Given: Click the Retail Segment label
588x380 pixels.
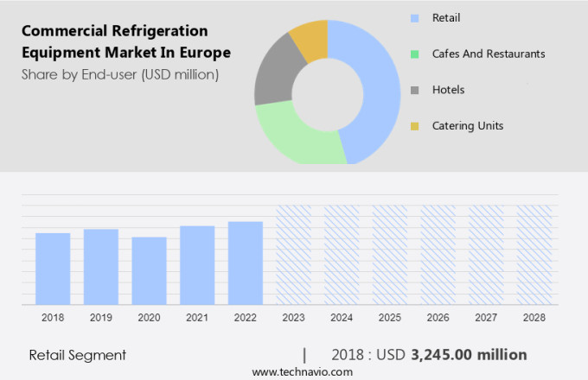Looking at the screenshot, I should (x=78, y=355).
